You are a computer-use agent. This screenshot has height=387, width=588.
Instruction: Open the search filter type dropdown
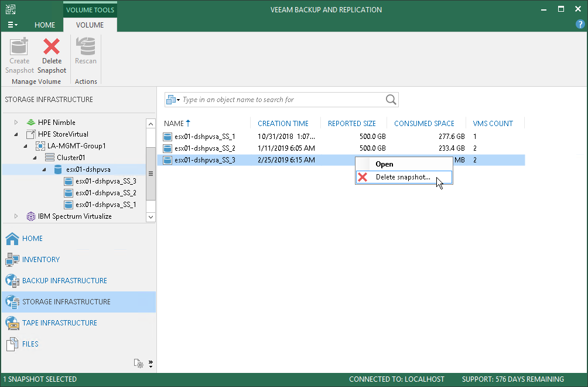(173, 100)
